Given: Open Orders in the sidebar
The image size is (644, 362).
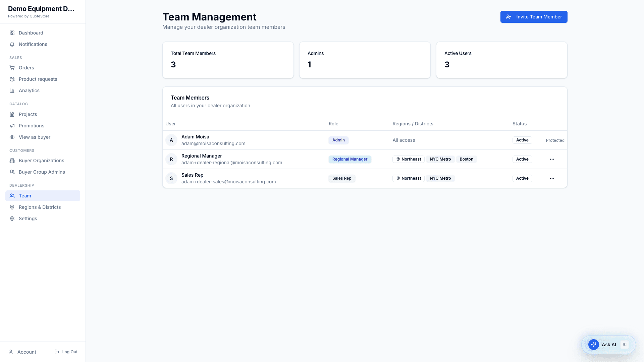Looking at the screenshot, I should [x=43, y=68].
